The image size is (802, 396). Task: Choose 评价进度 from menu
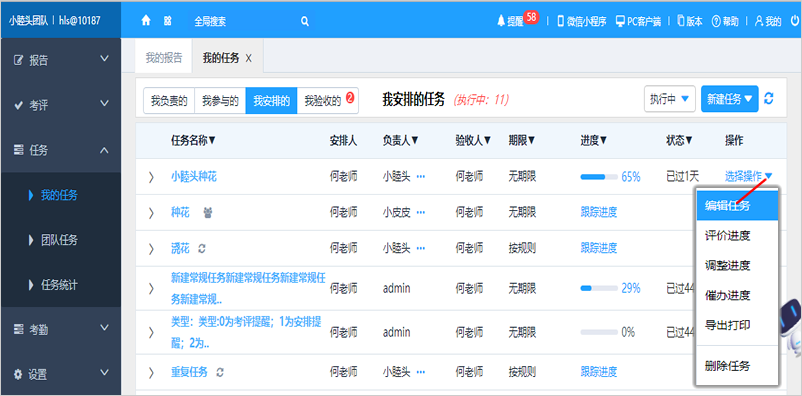(x=737, y=235)
